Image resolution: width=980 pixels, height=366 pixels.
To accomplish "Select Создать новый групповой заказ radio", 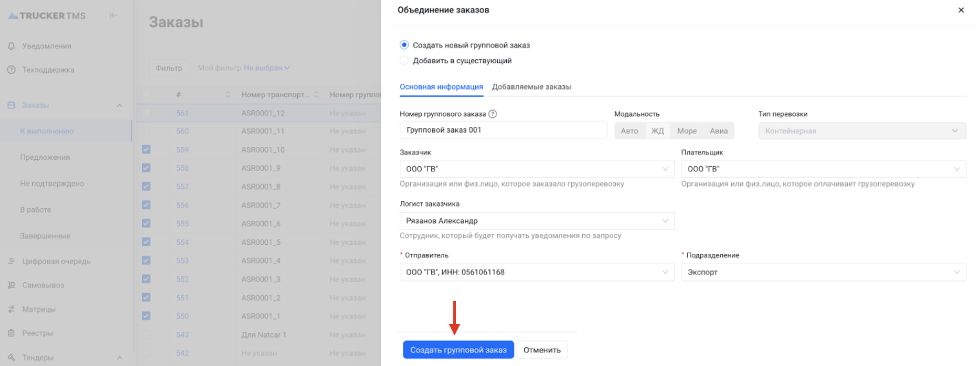I will point(404,45).
